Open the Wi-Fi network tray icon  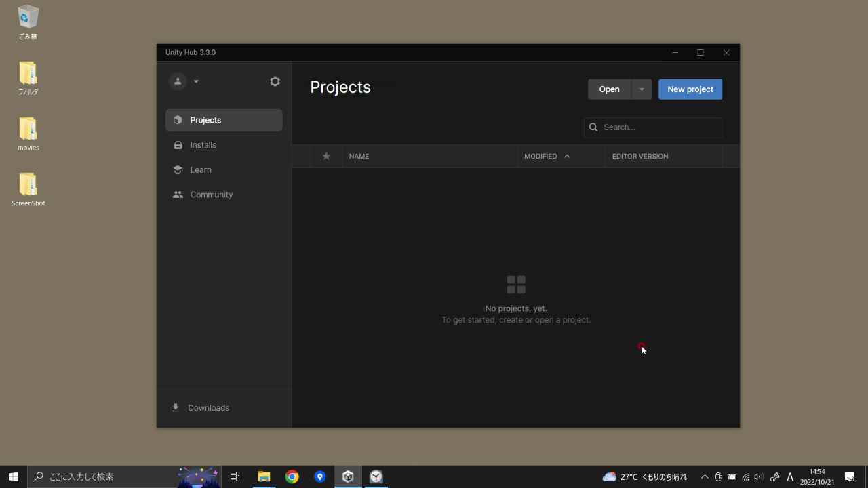[x=745, y=476]
